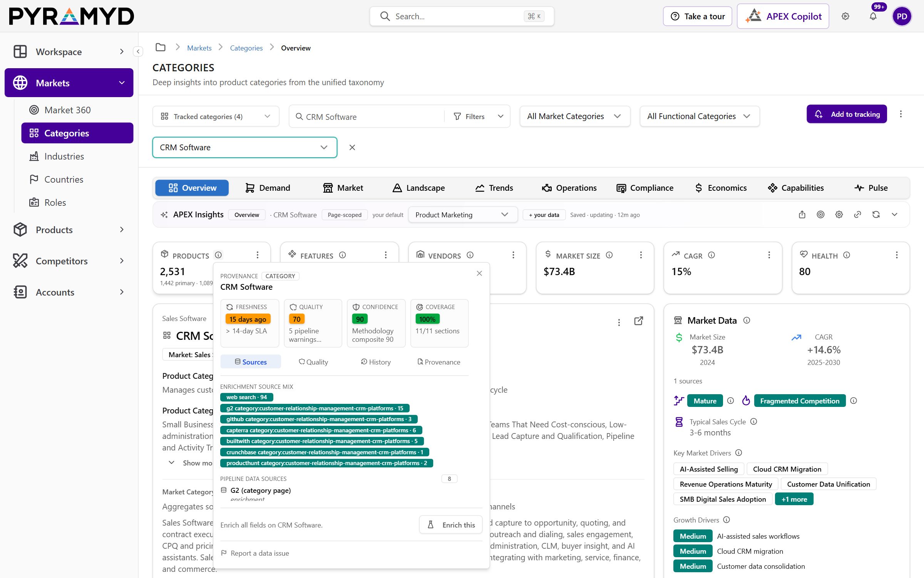Open Vendors card options menu

[513, 255]
